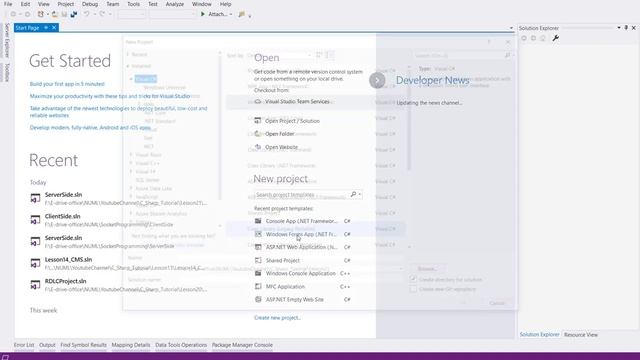Open recent RDLCProject.sln solution
Image resolution: width=640 pixels, height=360 pixels.
[x=118, y=285]
